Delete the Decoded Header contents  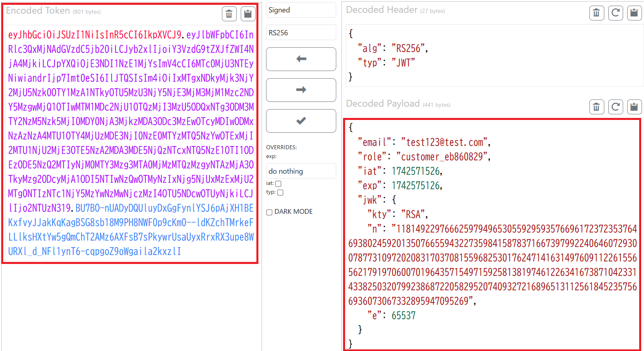[596, 13]
